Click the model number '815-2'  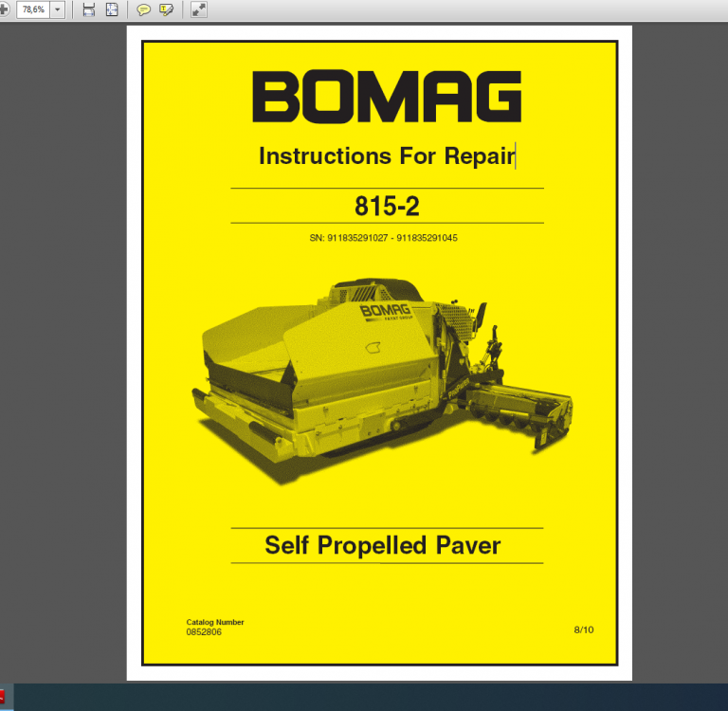point(387,206)
